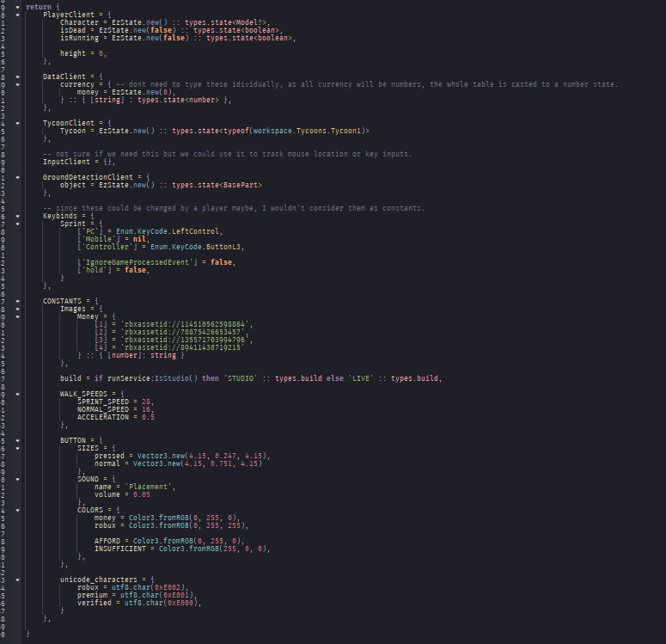
Task: Place cursor on SPRINT_SPEED value 28
Action: click(146, 402)
